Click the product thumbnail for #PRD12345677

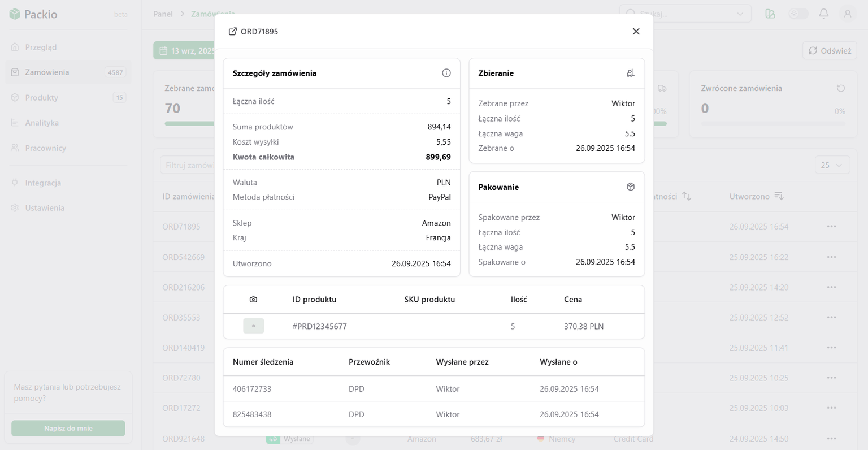pos(253,326)
